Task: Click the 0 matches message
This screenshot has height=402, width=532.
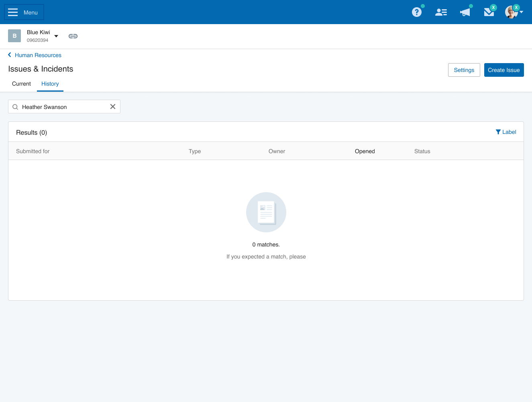Action: [x=266, y=244]
